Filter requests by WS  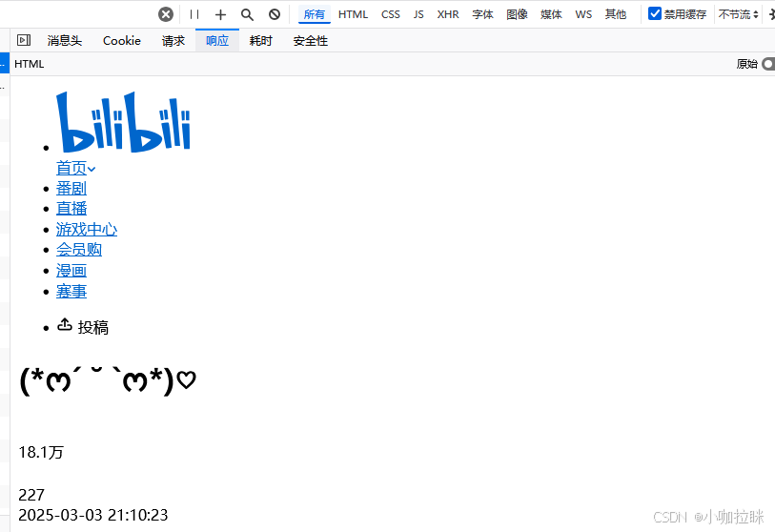coord(583,14)
